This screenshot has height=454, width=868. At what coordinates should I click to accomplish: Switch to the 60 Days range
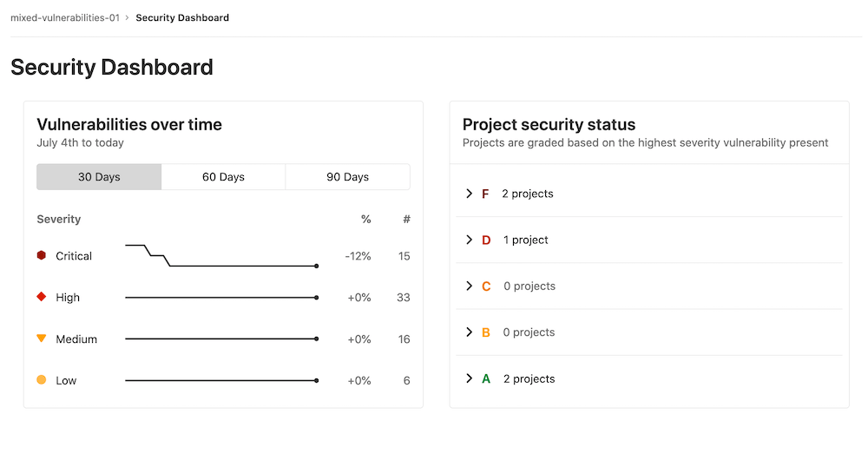click(x=223, y=177)
